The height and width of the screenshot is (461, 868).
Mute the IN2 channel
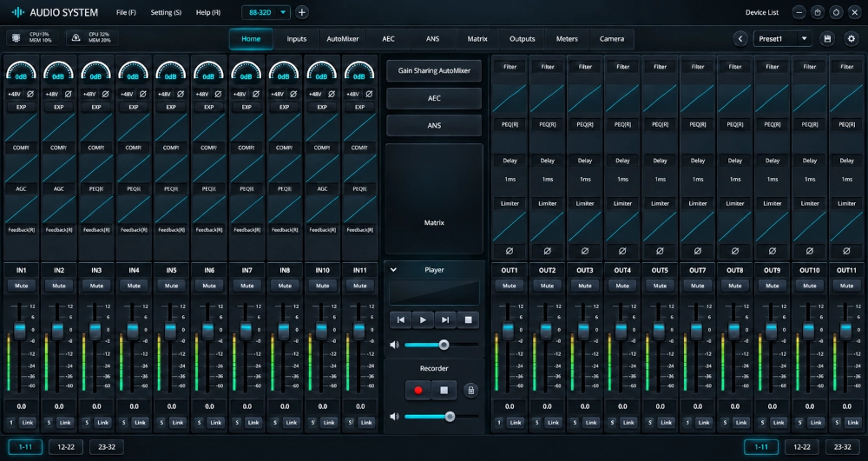(x=59, y=286)
